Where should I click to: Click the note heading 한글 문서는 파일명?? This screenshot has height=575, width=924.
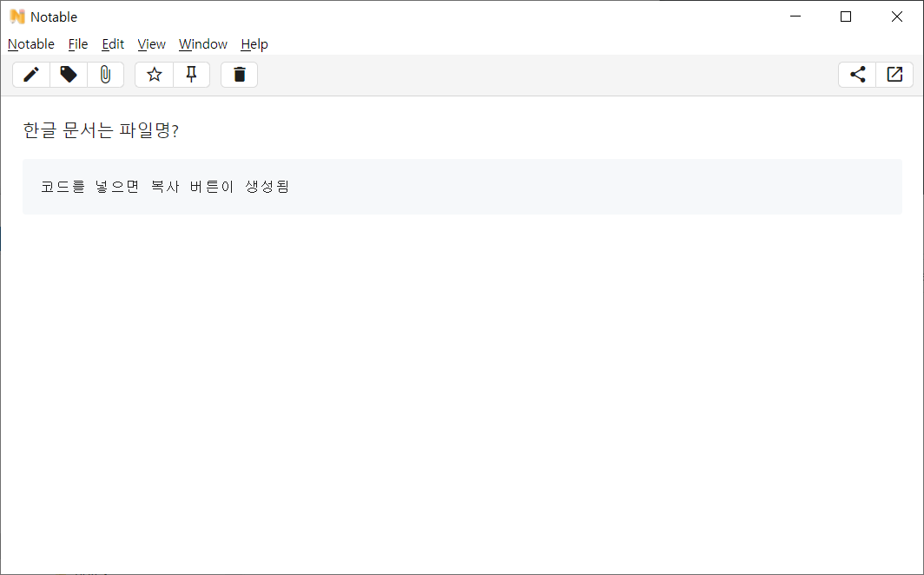[x=100, y=130]
